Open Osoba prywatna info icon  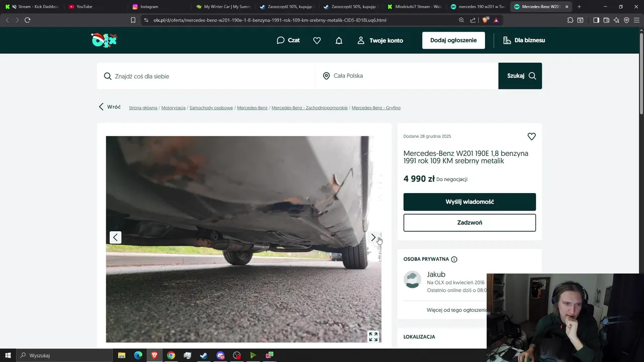pos(454,259)
